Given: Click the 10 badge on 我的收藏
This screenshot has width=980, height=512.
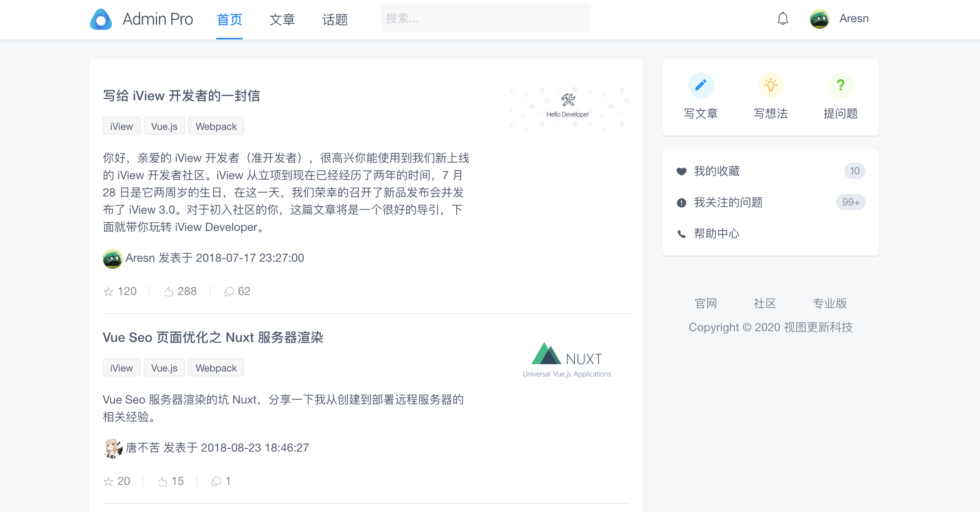Looking at the screenshot, I should 855,171.
